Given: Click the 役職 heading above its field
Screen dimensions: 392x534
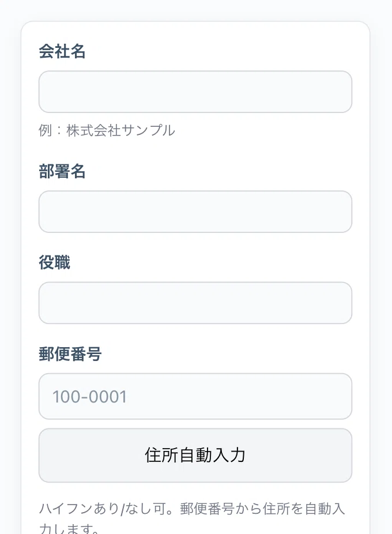Looking at the screenshot, I should point(54,263).
